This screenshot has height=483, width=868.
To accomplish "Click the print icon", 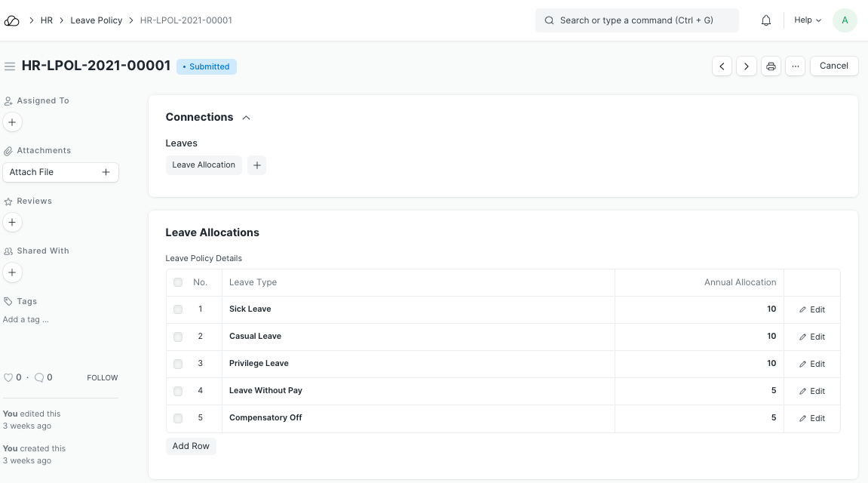I will pos(771,66).
